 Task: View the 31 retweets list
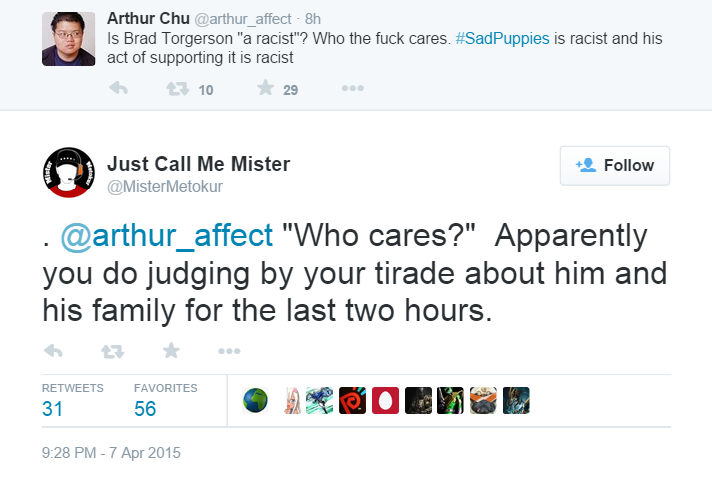73,400
